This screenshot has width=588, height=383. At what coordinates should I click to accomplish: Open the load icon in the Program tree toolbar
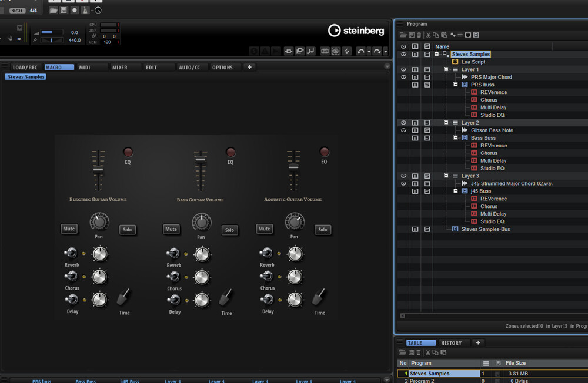(x=403, y=35)
